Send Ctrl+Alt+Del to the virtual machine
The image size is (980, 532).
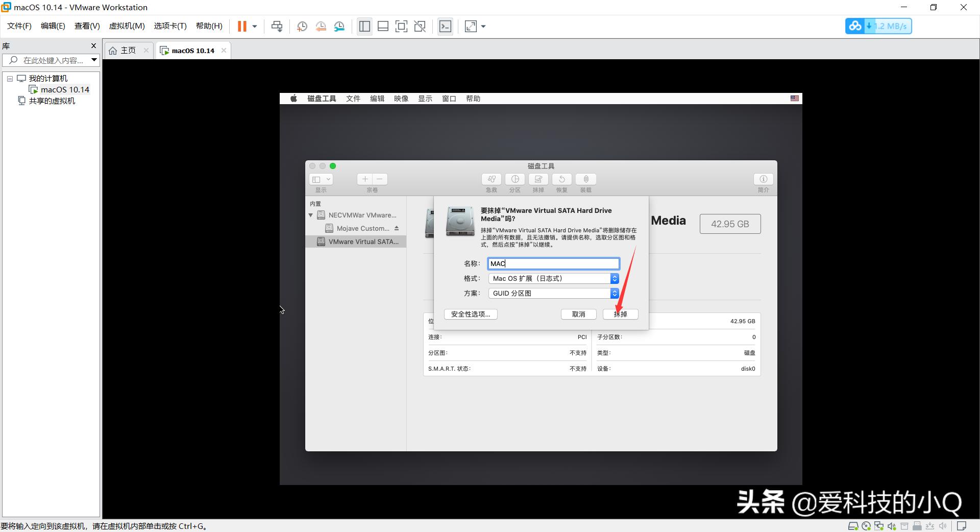coord(276,26)
